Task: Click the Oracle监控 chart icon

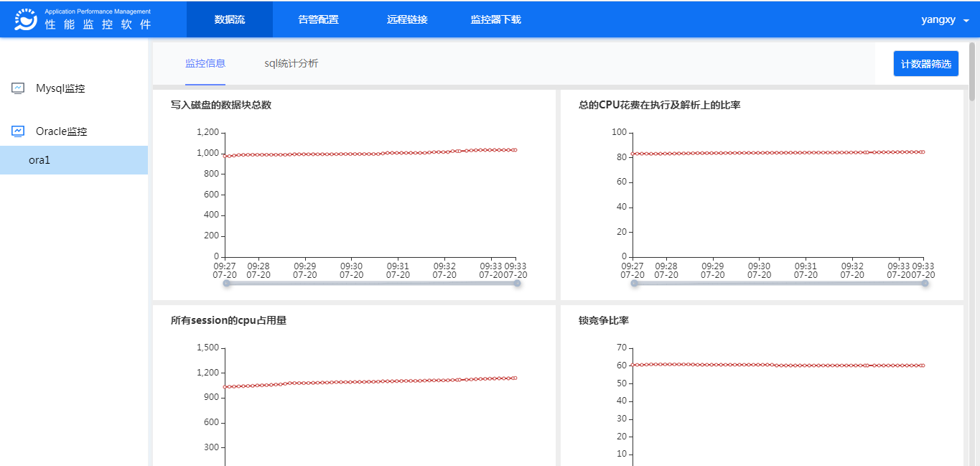Action: pos(18,131)
